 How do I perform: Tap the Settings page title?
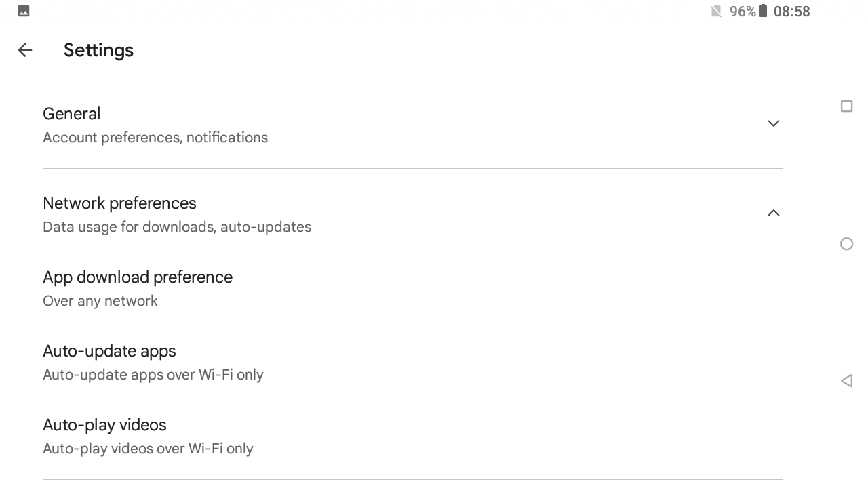click(98, 50)
